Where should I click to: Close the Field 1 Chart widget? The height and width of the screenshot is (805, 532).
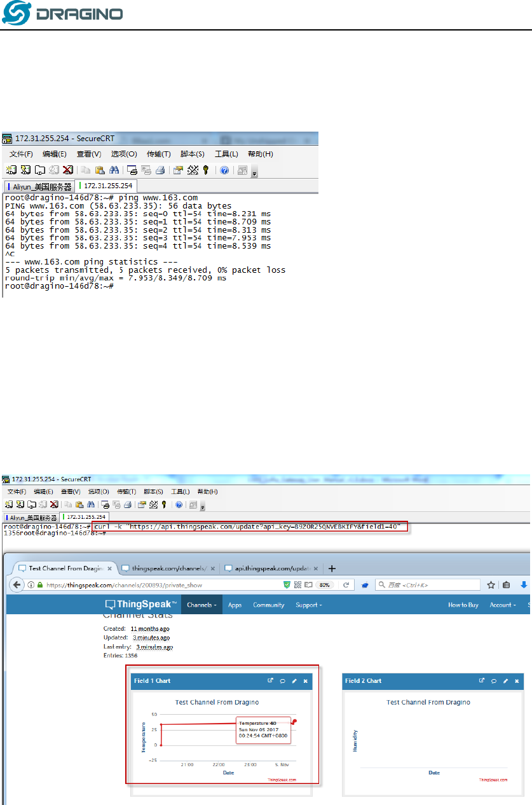click(x=305, y=680)
